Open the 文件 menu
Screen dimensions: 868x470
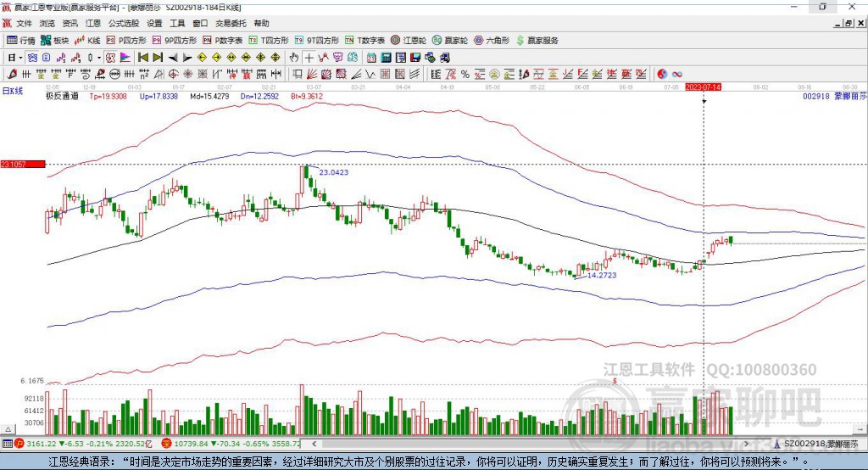(x=24, y=23)
